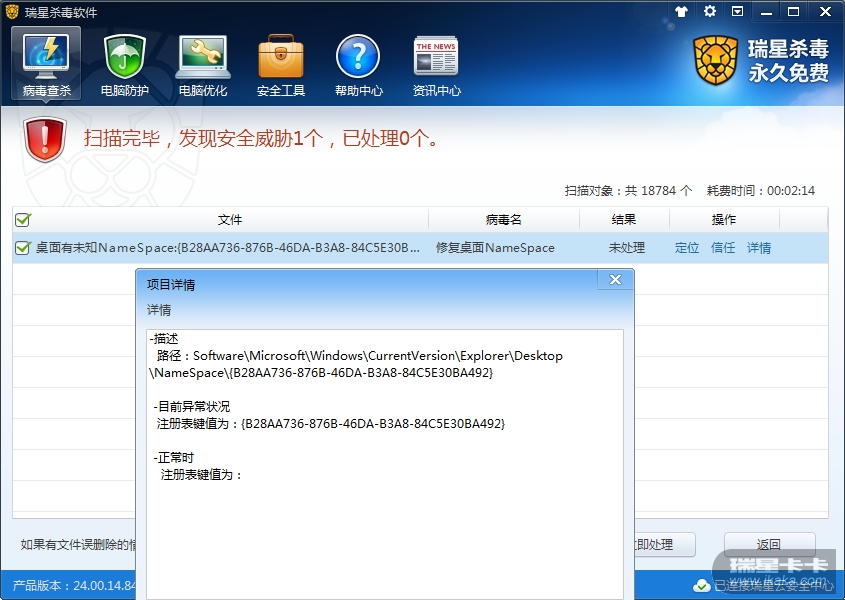This screenshot has height=600, width=845.
Task: Click inside the details description text box
Action: 385,464
